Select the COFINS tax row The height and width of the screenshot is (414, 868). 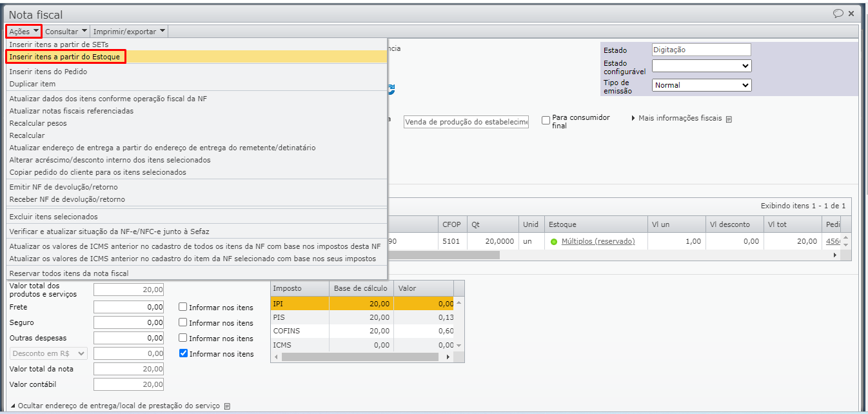[x=362, y=331]
